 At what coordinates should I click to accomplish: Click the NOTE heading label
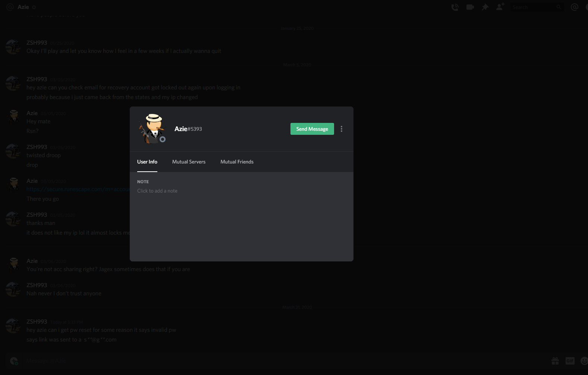coord(143,182)
